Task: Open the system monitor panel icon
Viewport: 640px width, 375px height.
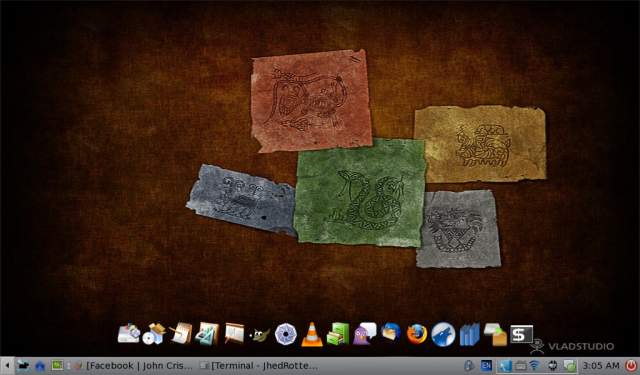Action: [x=57, y=365]
